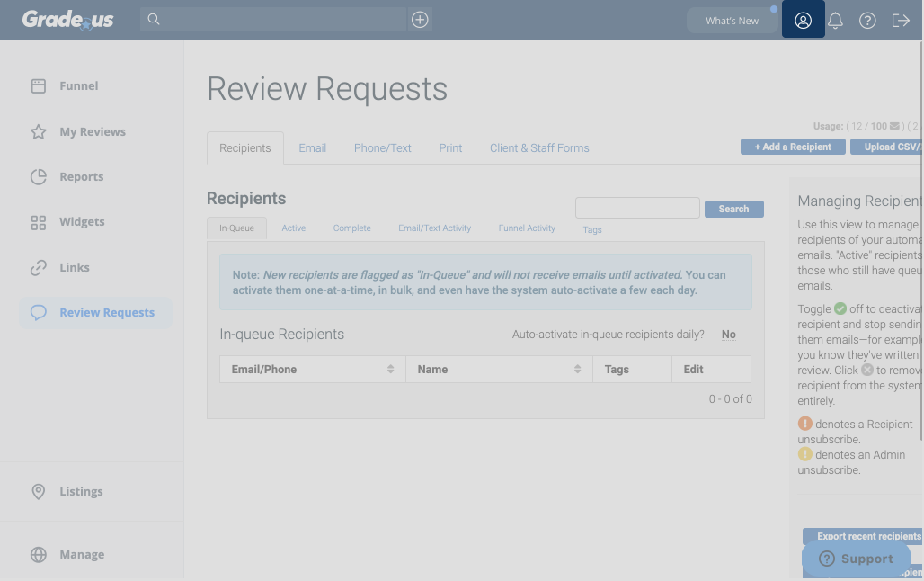
Task: Switch to Client & Staff Forms tab
Action: tap(539, 148)
